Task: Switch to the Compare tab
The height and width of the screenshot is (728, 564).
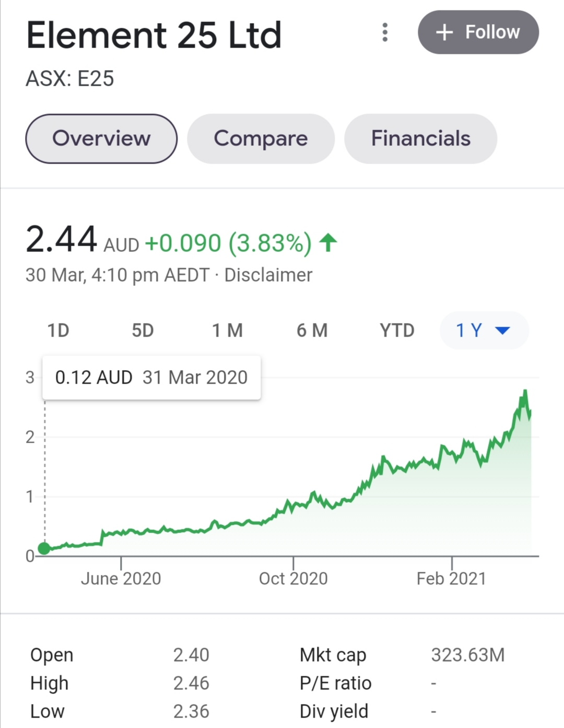Action: click(261, 138)
